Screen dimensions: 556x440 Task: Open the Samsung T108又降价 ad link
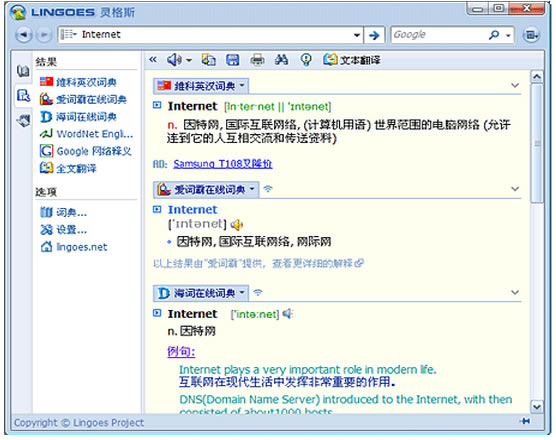(x=223, y=164)
